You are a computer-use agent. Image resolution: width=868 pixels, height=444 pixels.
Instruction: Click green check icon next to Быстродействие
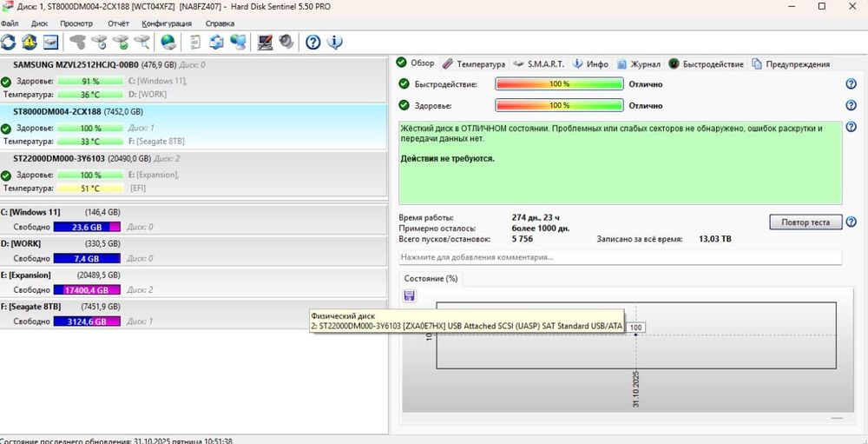404,84
